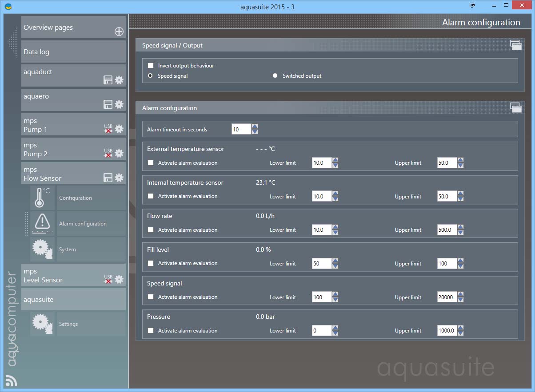Click the Speed signal upper limit field
The image size is (535, 392).
pyautogui.click(x=447, y=297)
